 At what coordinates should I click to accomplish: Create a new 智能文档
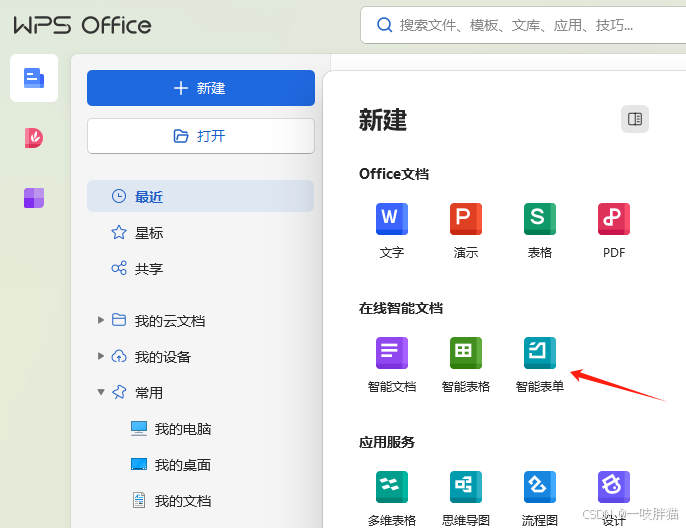point(392,365)
